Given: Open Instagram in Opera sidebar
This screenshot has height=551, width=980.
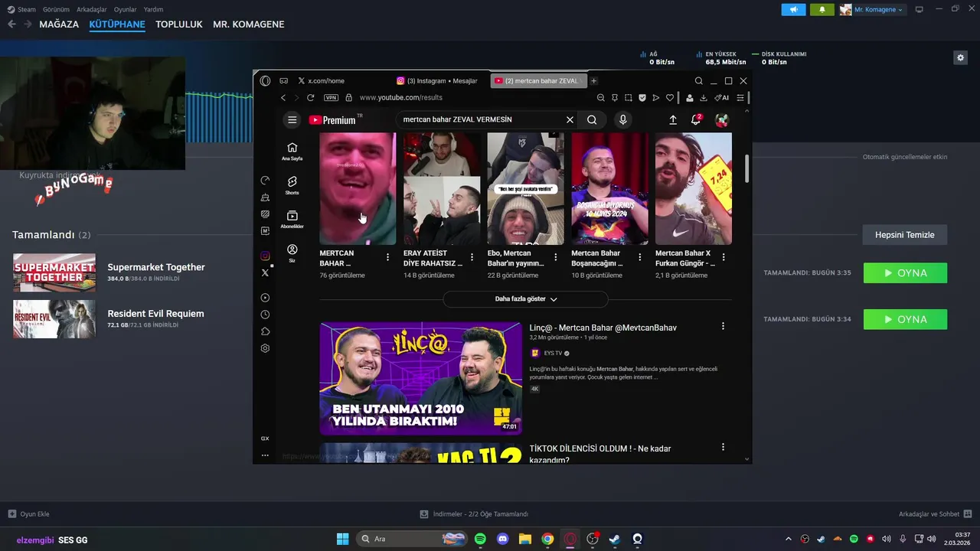Looking at the screenshot, I should [265, 256].
